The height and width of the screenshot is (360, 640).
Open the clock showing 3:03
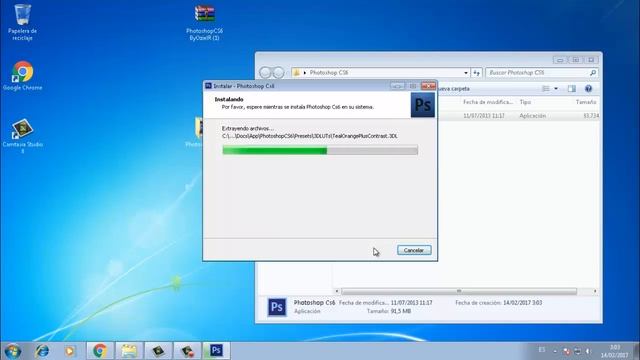pos(614,351)
